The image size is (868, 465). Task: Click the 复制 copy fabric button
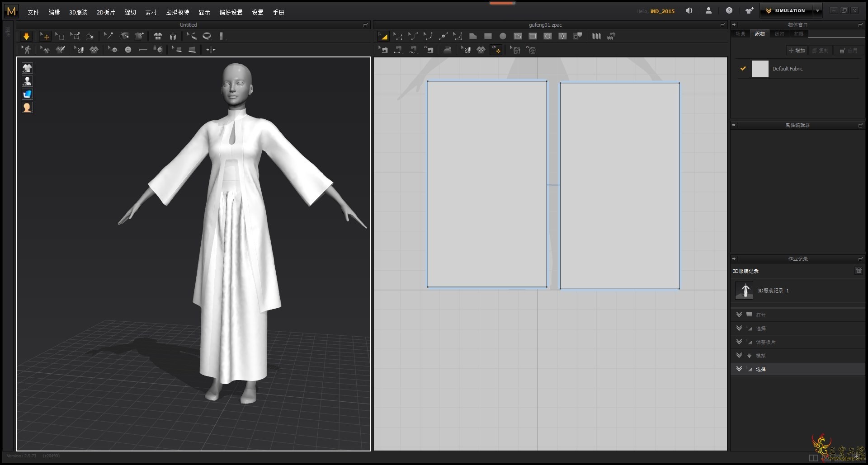click(821, 51)
